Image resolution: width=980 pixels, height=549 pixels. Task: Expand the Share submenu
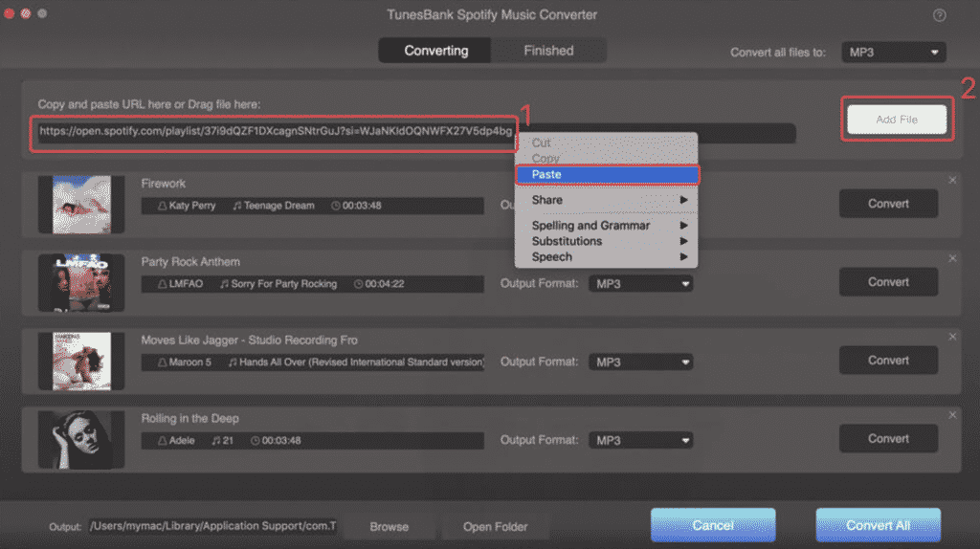click(606, 200)
